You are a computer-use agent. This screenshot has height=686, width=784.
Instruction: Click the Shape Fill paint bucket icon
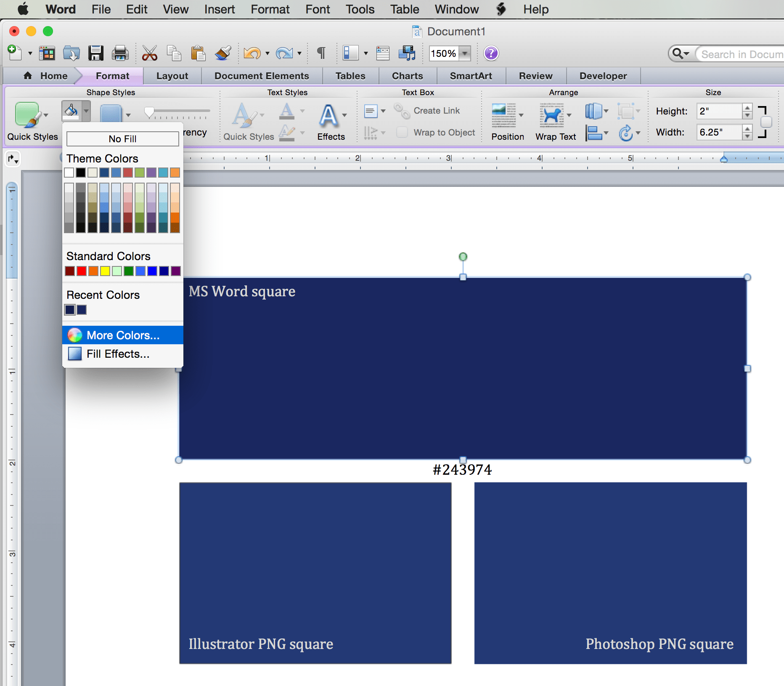coord(71,111)
